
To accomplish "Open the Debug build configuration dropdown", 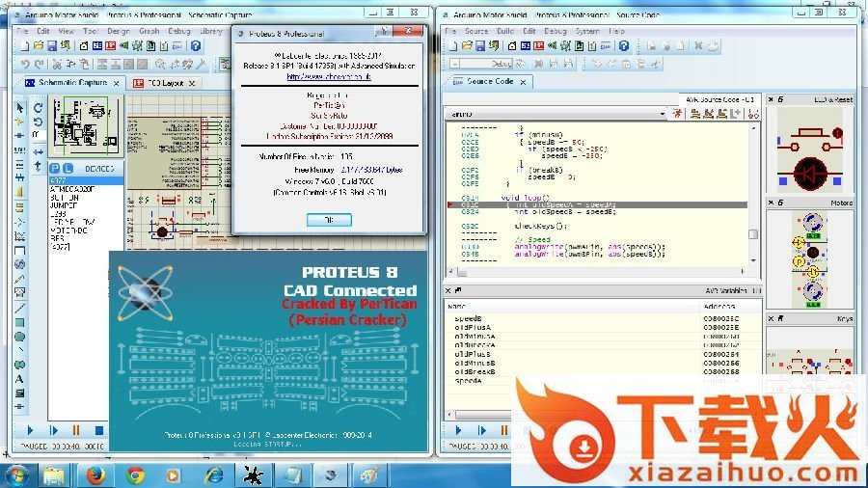I will click(x=480, y=65).
